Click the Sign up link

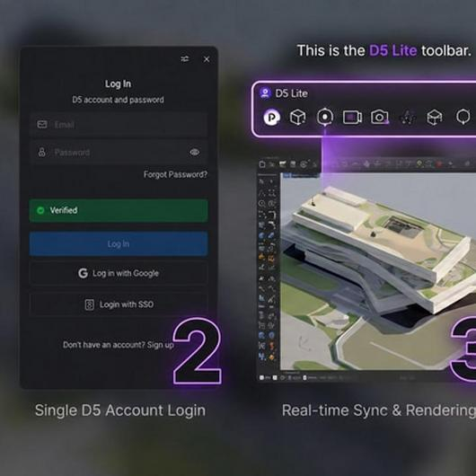point(160,345)
